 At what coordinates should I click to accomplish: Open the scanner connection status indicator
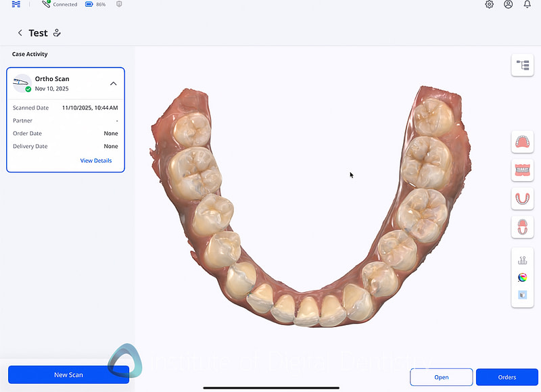click(x=60, y=5)
